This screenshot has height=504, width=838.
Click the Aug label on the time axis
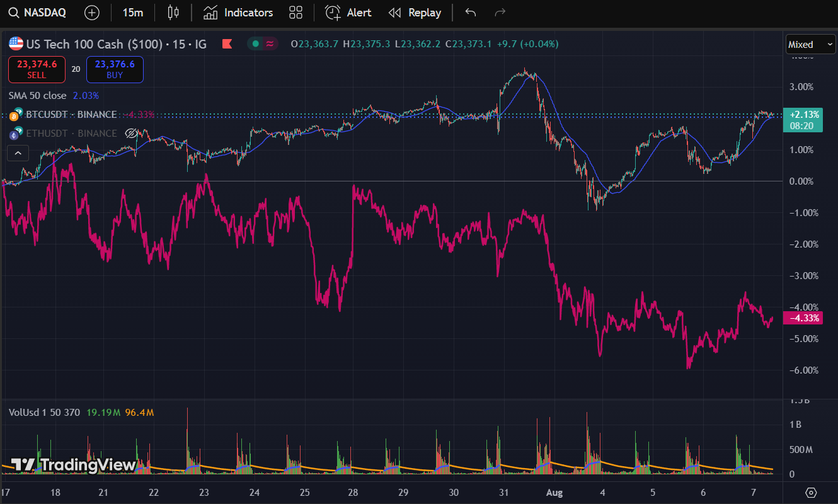tap(554, 492)
